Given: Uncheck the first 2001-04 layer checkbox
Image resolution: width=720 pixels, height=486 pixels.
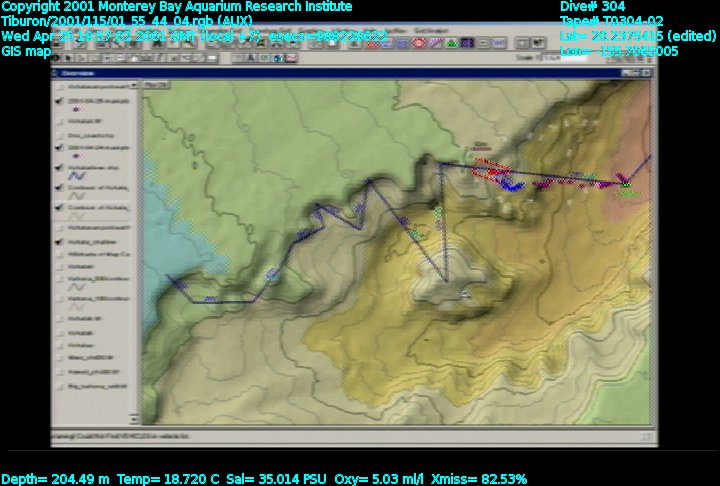Looking at the screenshot, I should coord(59,101).
